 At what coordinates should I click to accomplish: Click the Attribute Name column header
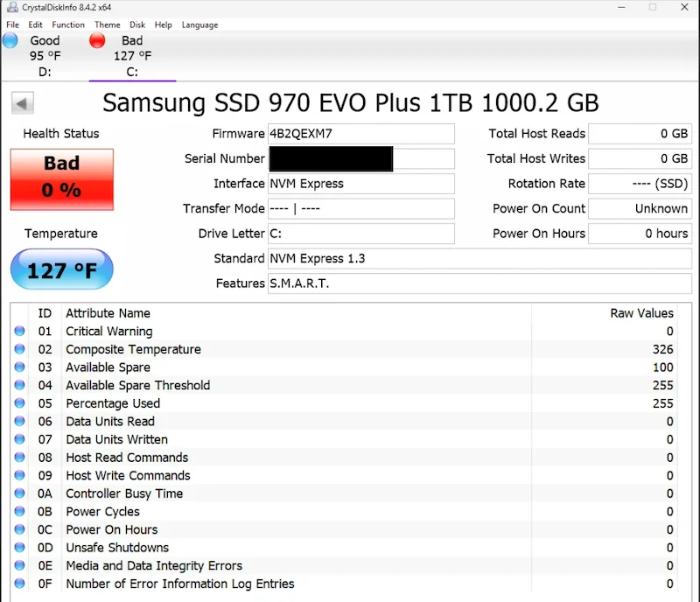pos(108,313)
